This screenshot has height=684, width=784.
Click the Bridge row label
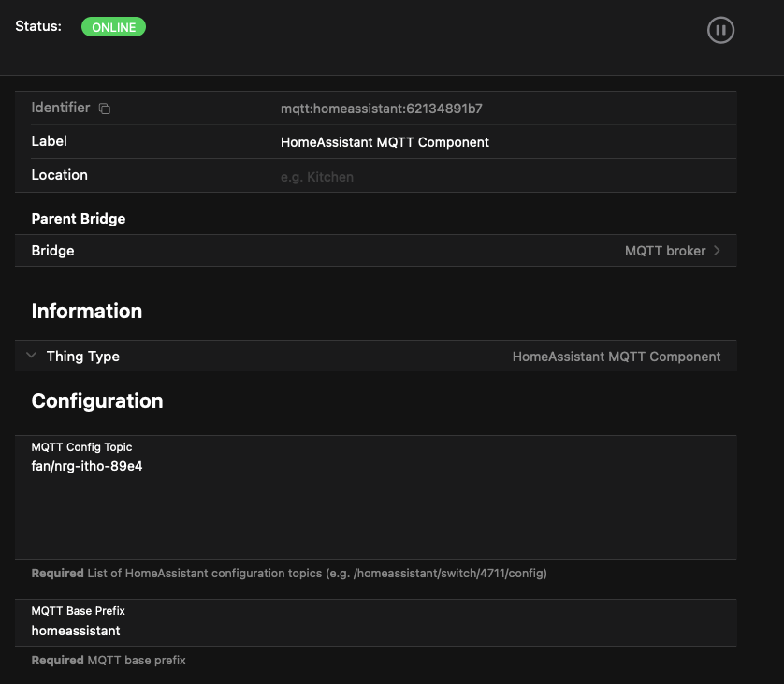[52, 251]
